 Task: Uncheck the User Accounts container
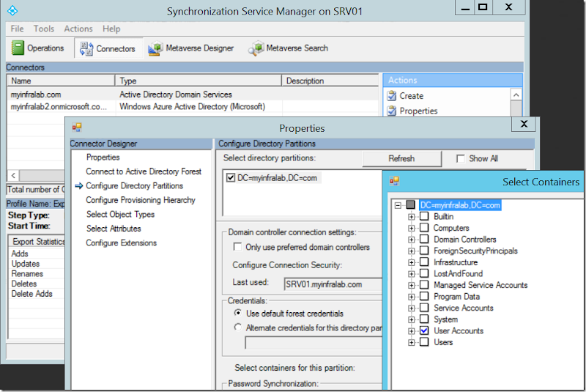pyautogui.click(x=424, y=331)
